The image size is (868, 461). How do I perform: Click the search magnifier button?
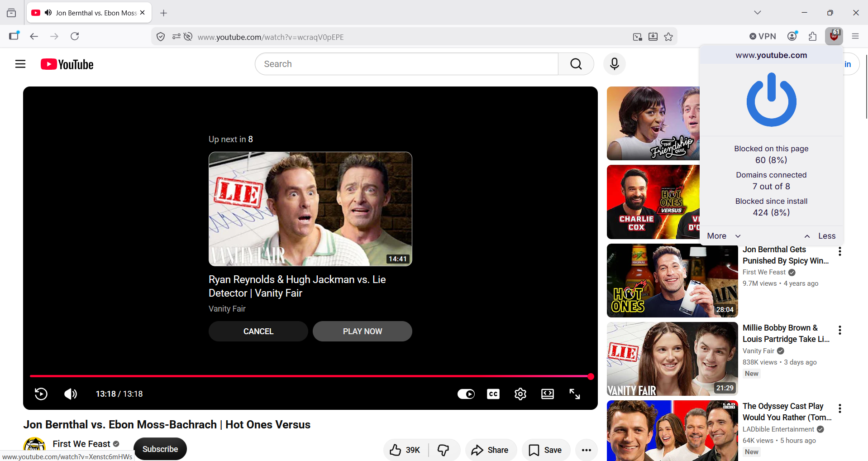click(x=576, y=64)
